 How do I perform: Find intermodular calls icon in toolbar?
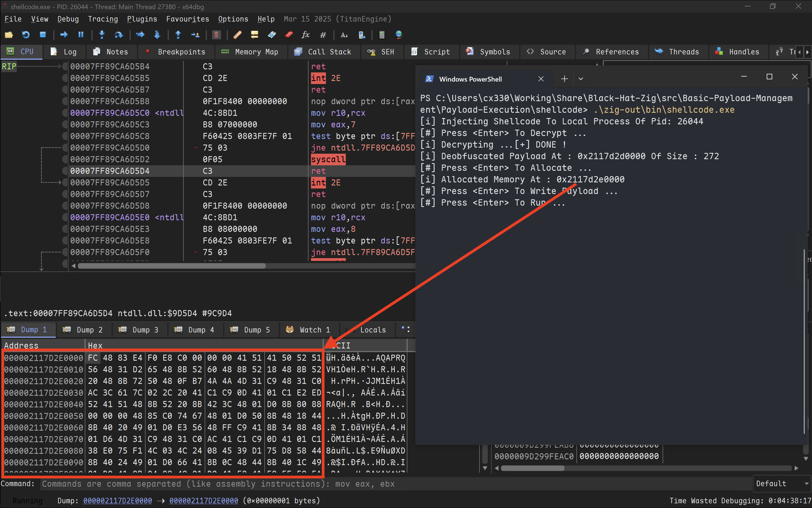pos(362,35)
